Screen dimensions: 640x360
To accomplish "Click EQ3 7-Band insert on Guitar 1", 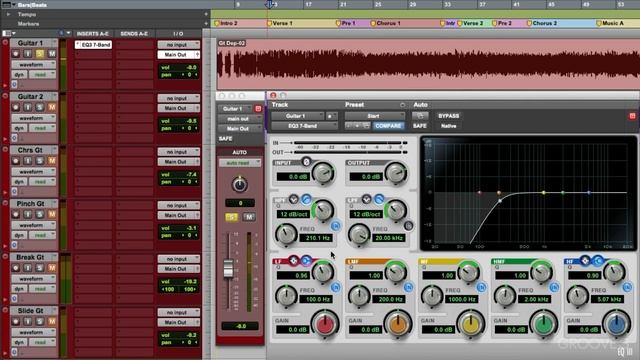I will click(93, 44).
